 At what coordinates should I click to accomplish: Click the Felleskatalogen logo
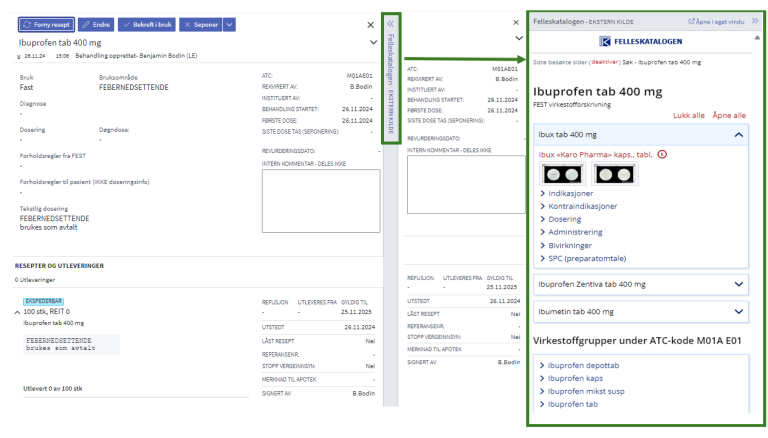coord(641,42)
